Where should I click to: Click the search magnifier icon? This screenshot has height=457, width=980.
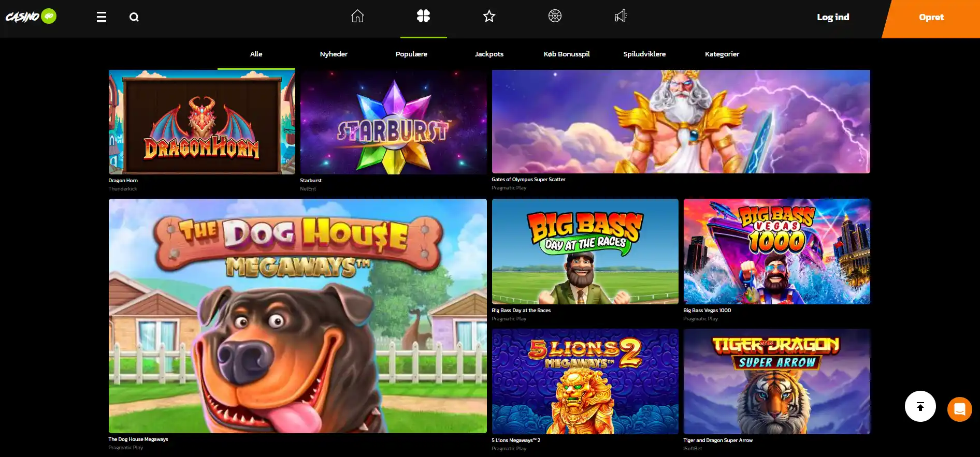click(134, 17)
